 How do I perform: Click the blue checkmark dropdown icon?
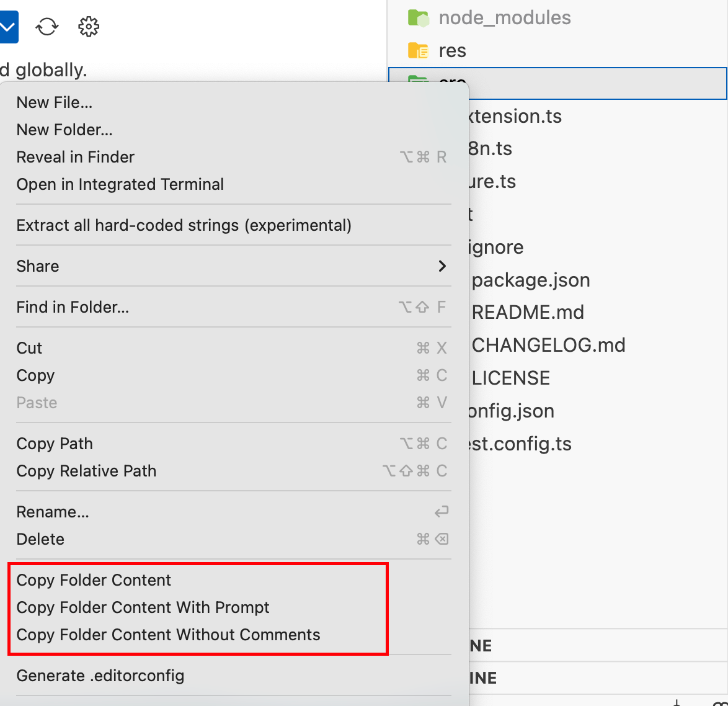9,27
